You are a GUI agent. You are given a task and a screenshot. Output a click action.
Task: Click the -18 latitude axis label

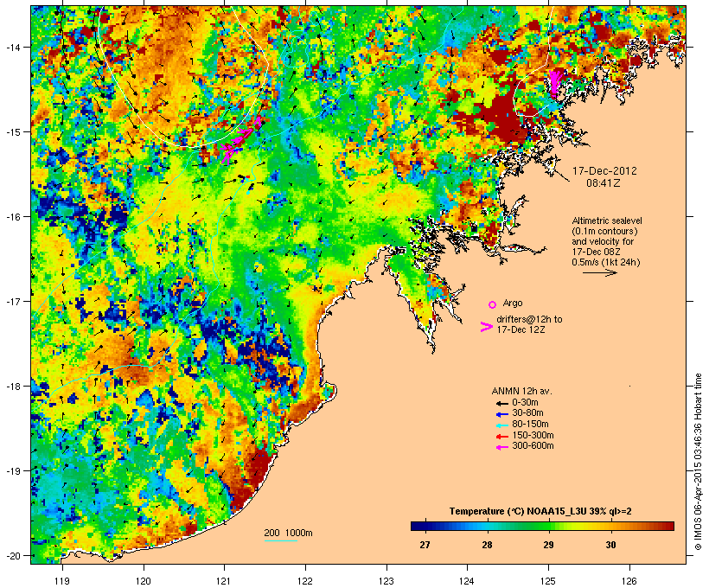tap(13, 387)
